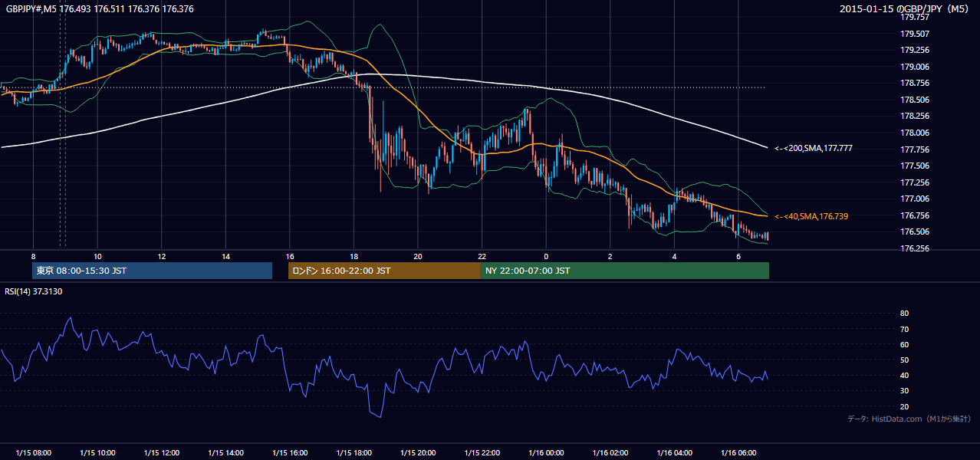Click the RSI axis level 30

click(904, 391)
